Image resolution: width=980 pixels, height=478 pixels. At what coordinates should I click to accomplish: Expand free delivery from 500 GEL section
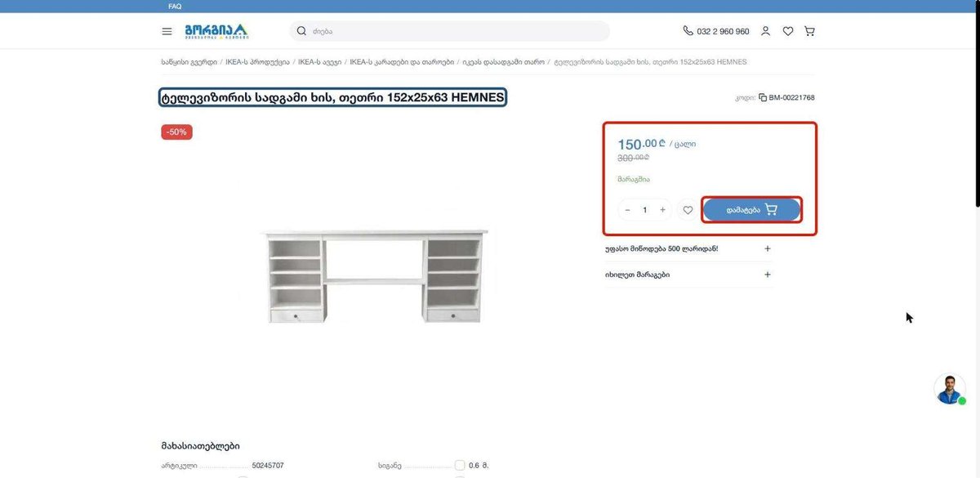pyautogui.click(x=688, y=248)
